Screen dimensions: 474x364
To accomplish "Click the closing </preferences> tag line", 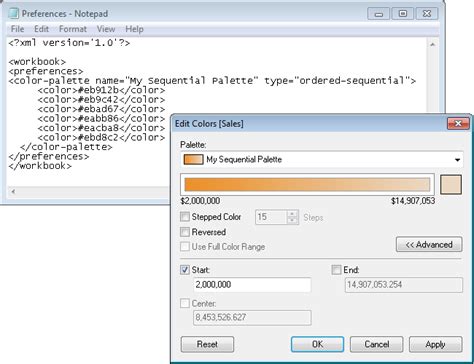I will tap(49, 156).
